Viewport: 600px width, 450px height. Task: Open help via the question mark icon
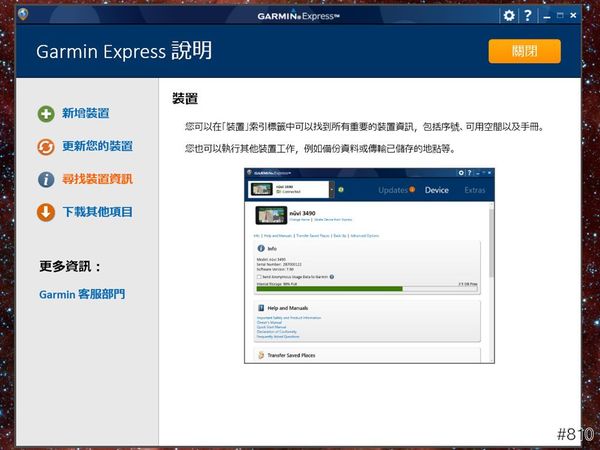[528, 16]
